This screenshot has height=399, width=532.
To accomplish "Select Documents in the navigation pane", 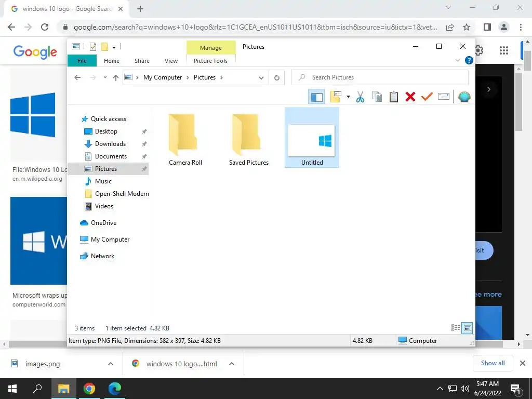I will 111,156.
